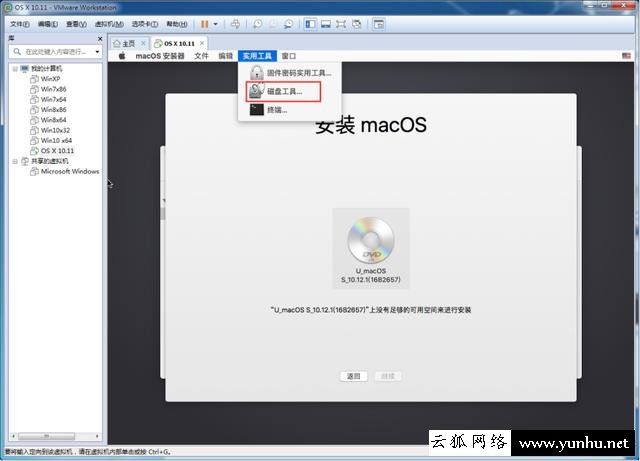The width and height of the screenshot is (640, 461).
Task: Click the US flag input source icon
Action: [x=626, y=56]
